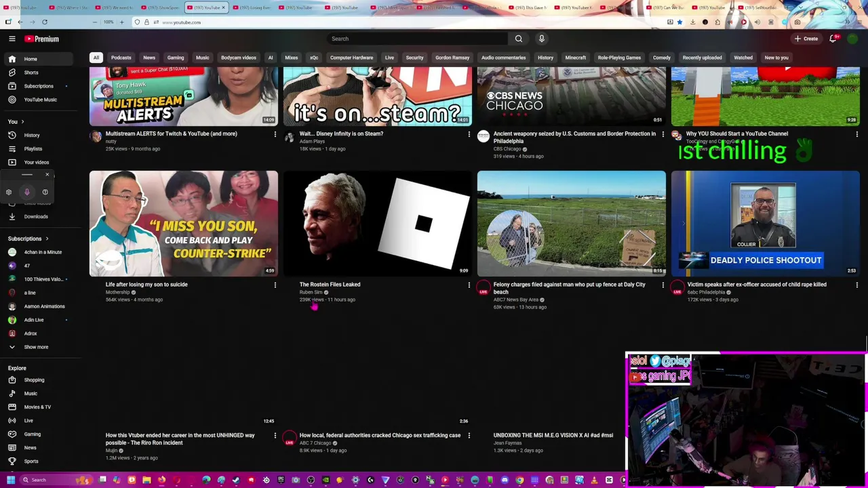
Task: Select the All filter chip
Action: coord(96,58)
